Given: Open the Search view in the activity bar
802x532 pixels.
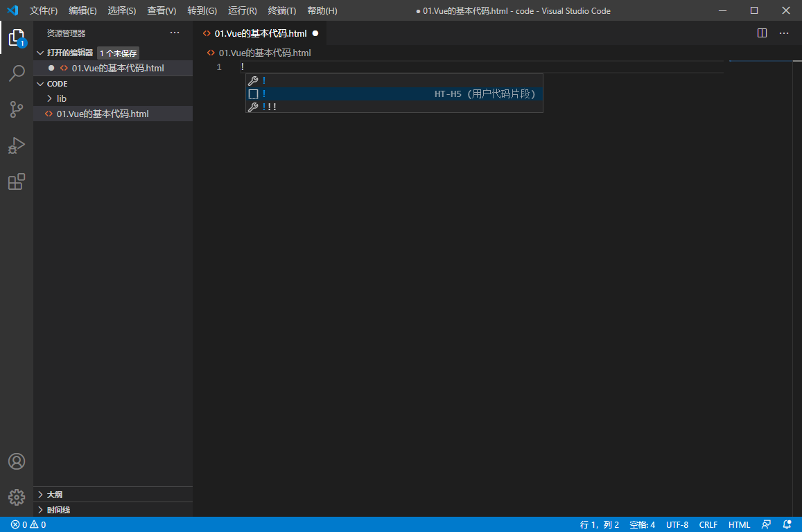Looking at the screenshot, I should coord(17,73).
